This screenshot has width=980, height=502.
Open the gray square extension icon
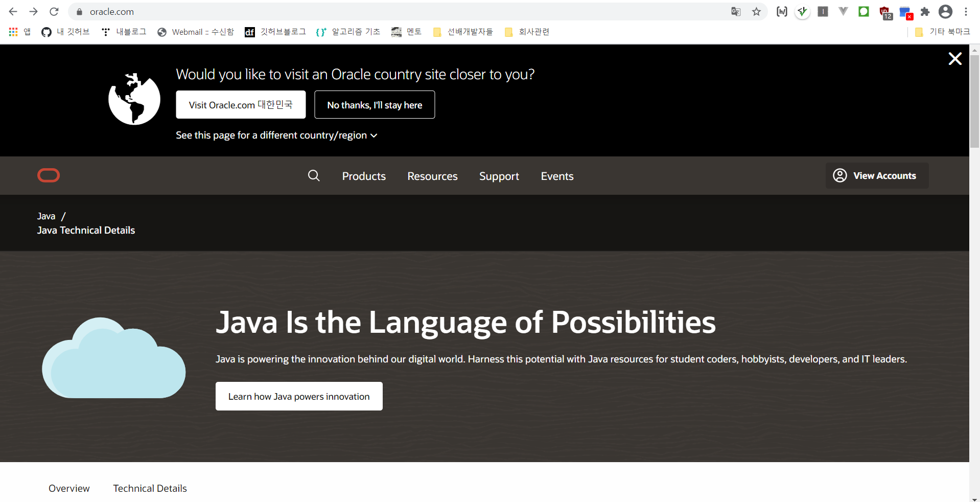click(x=823, y=11)
